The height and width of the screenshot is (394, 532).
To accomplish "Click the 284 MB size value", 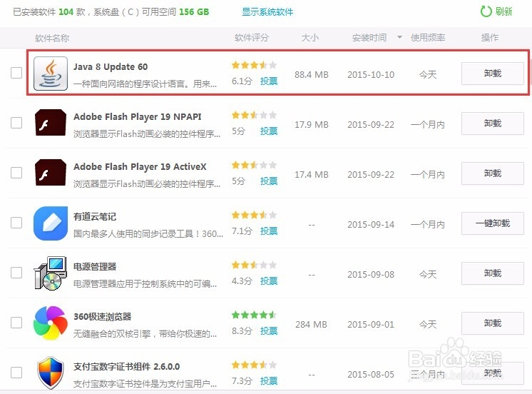I will [x=311, y=325].
